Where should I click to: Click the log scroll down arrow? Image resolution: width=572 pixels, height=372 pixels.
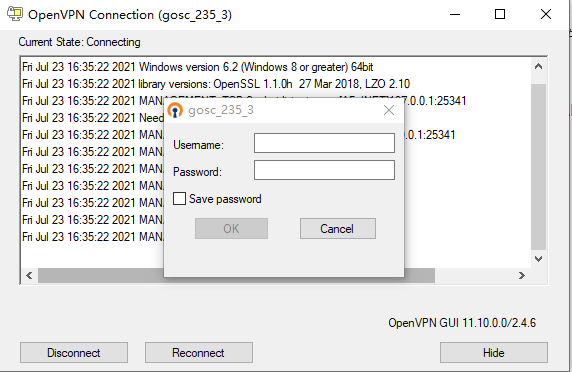(x=538, y=259)
